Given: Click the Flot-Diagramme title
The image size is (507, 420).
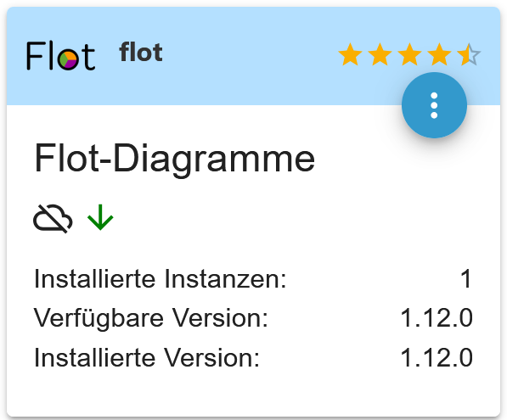Looking at the screenshot, I should tap(175, 159).
